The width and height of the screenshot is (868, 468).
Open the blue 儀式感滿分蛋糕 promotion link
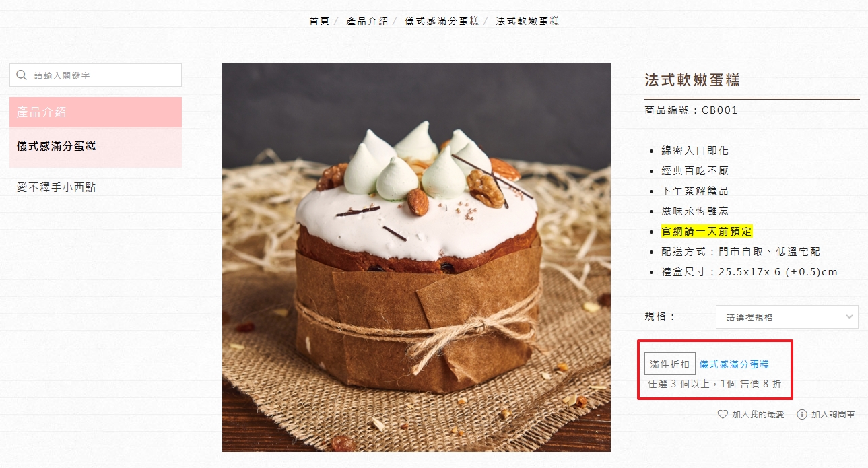pyautogui.click(x=734, y=364)
